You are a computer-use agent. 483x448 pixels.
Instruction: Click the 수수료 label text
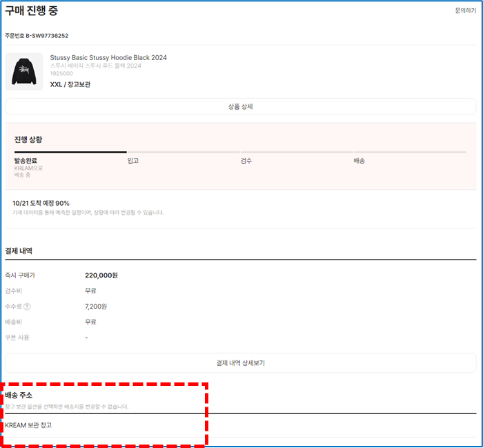(x=13, y=306)
